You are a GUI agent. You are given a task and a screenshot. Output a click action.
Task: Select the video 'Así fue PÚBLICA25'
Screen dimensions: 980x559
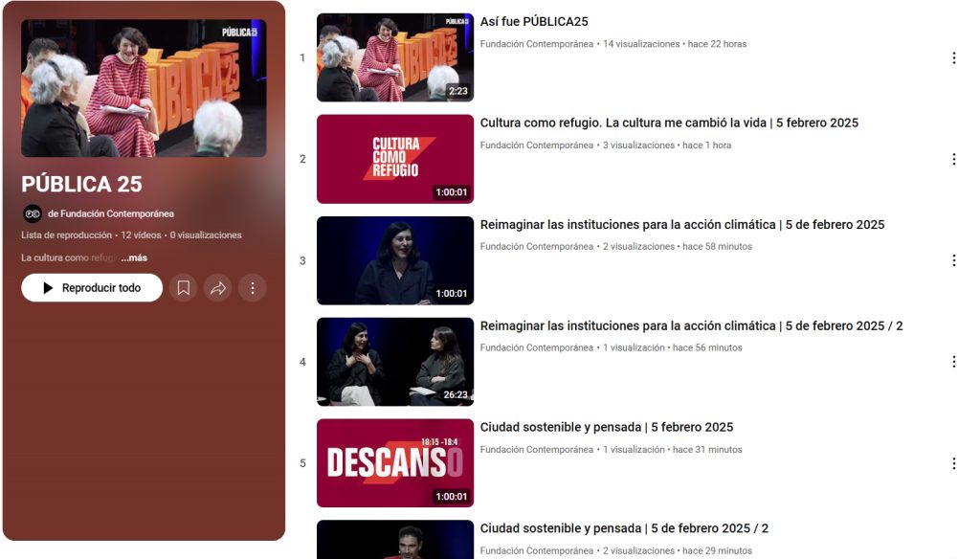535,21
